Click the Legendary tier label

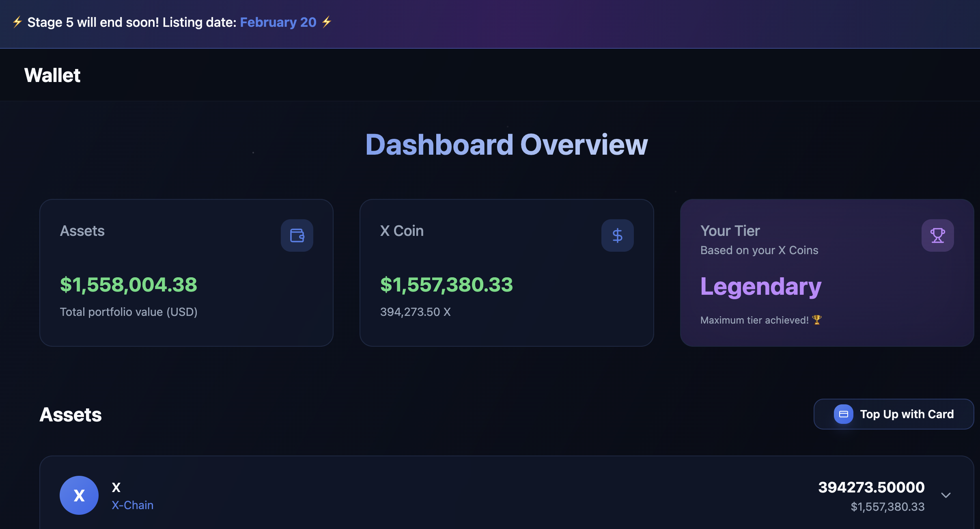click(760, 286)
